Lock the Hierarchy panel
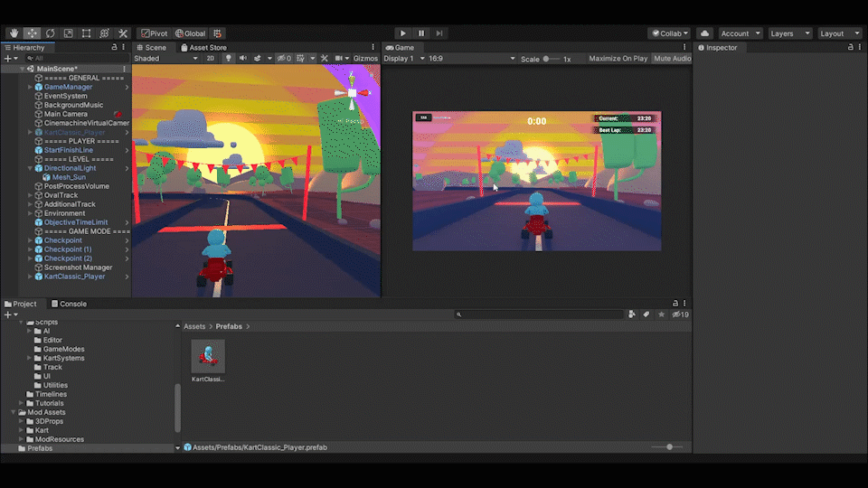Image resolution: width=868 pixels, height=488 pixels. tap(114, 47)
